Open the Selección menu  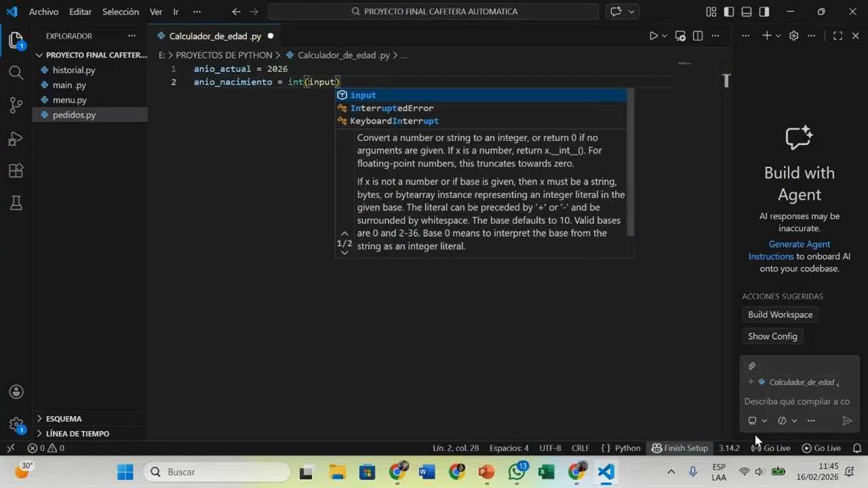[121, 12]
